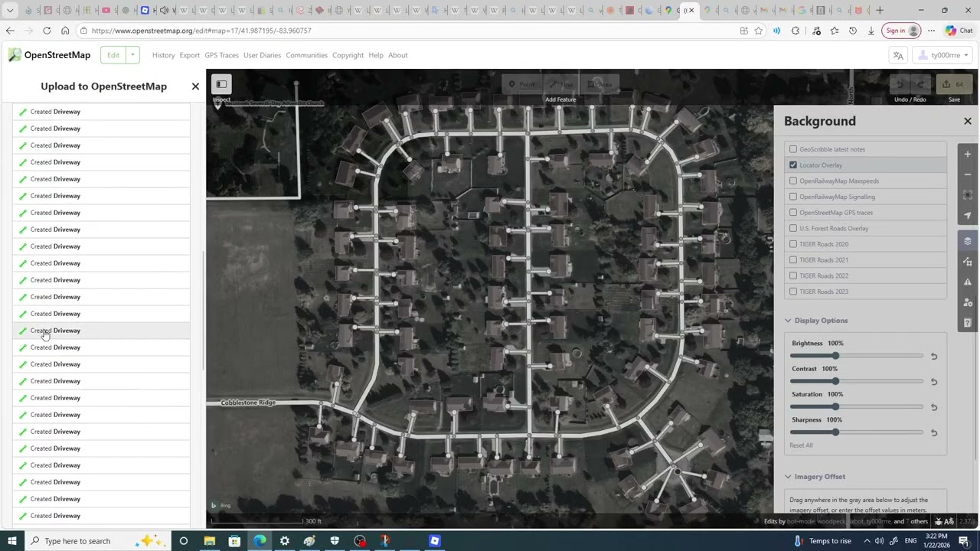Enable OpenRailwayMap Maxspeeds overlay
The height and width of the screenshot is (551, 980).
click(x=793, y=181)
